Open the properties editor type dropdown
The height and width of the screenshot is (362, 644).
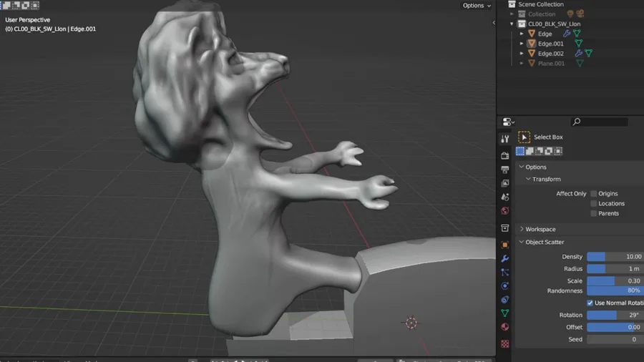pos(509,122)
